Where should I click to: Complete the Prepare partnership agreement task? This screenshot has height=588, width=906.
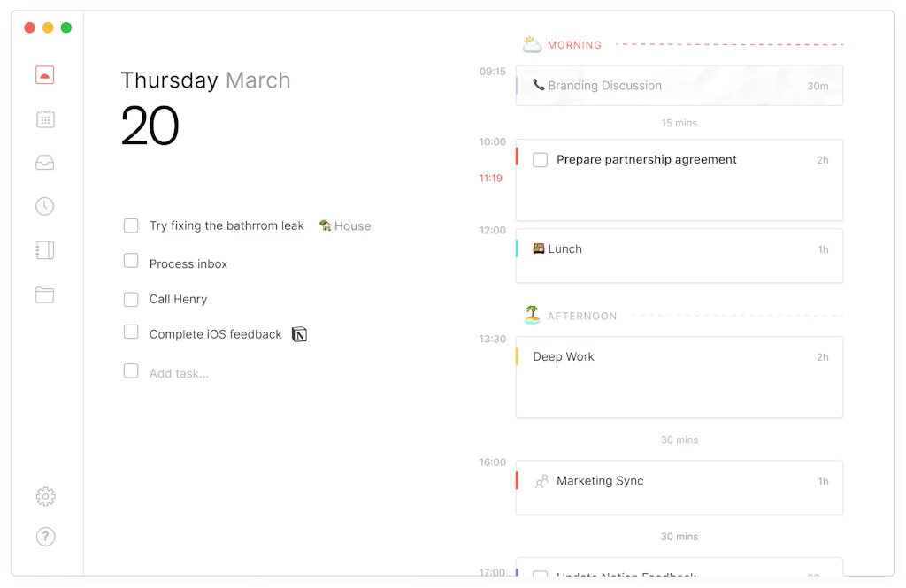[541, 160]
